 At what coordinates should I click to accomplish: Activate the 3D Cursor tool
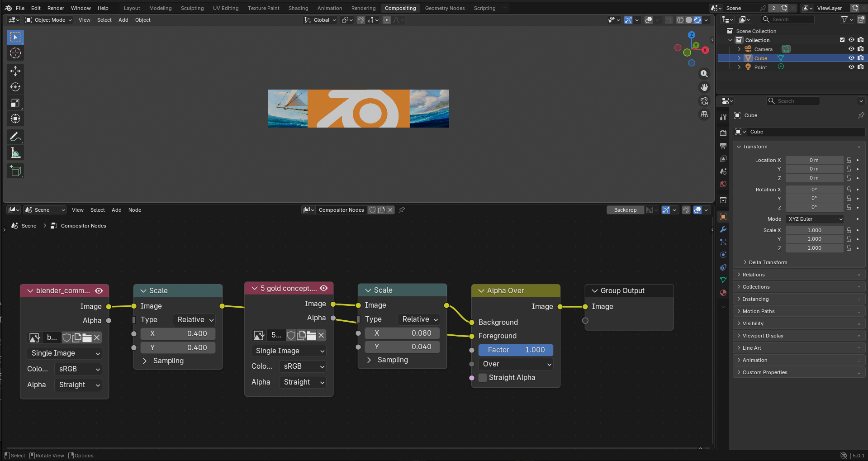(x=15, y=53)
